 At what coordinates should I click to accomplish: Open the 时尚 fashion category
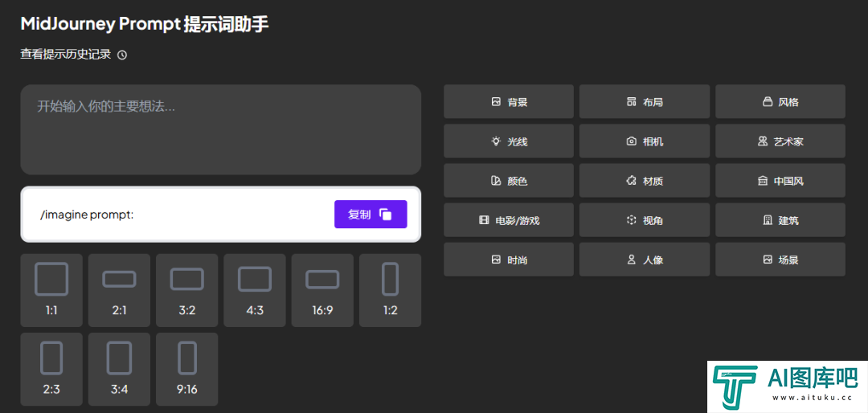[509, 260]
